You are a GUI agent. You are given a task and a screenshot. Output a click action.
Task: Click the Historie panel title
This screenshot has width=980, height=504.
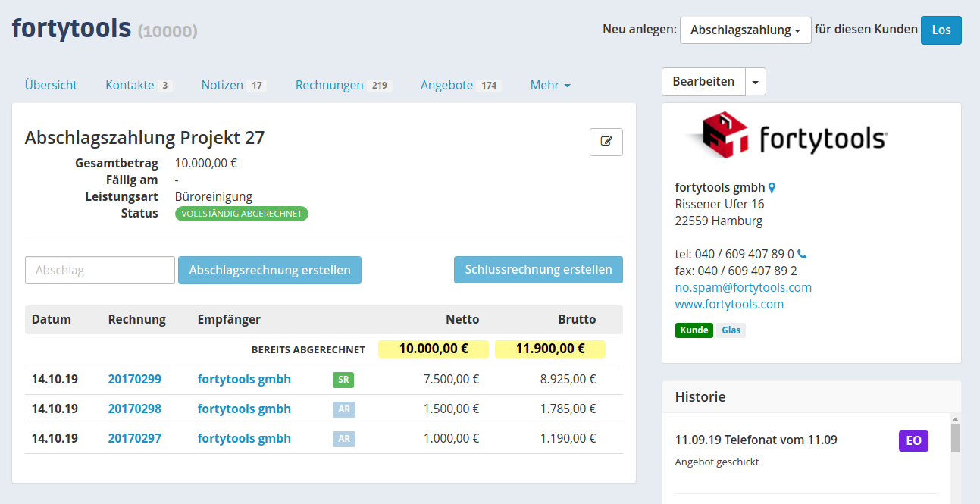(700, 397)
